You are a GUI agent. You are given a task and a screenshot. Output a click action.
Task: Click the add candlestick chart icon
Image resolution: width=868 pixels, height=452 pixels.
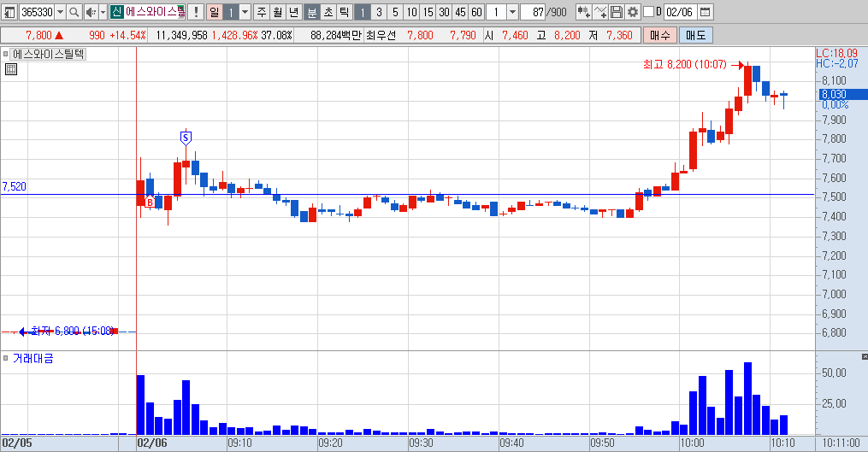pos(583,12)
